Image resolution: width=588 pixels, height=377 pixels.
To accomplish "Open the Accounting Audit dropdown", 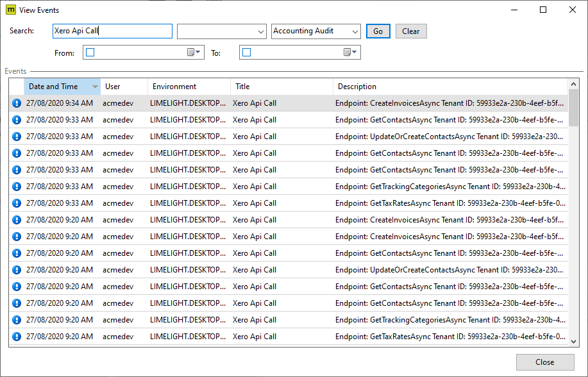I will pos(355,31).
